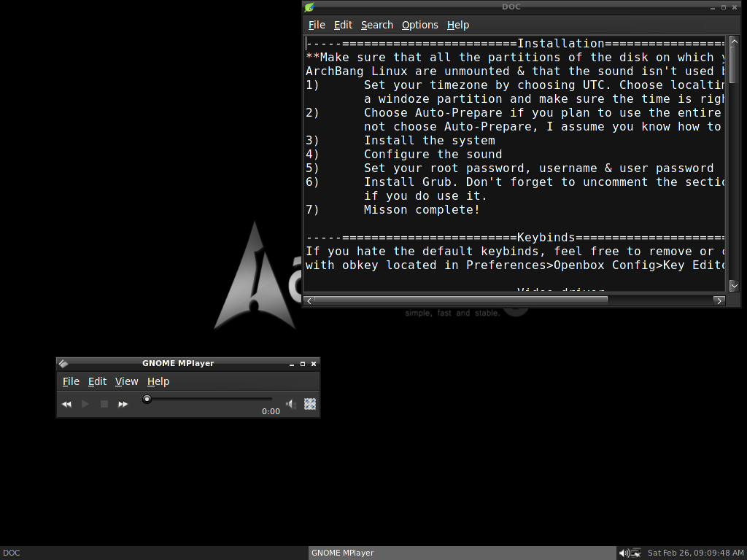Viewport: 747px width, 560px height.
Task: Click the system tray volume icon
Action: [x=624, y=553]
